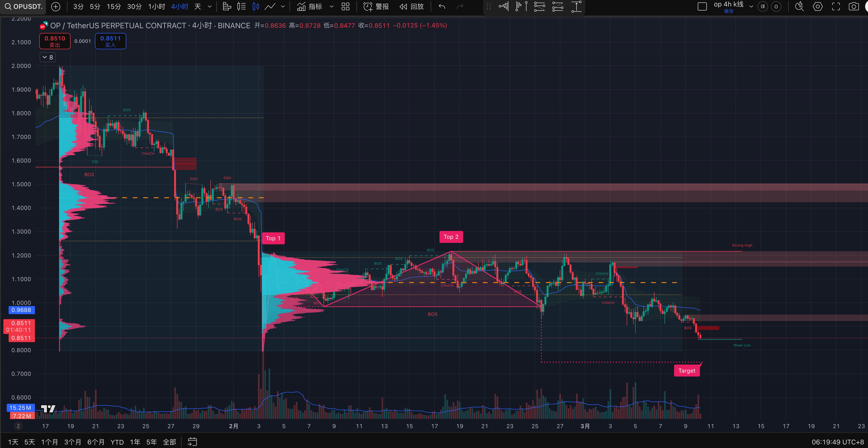Screen dimensions: 868x448
Task: Open the alert (警报) clock icon
Action: (x=368, y=6)
